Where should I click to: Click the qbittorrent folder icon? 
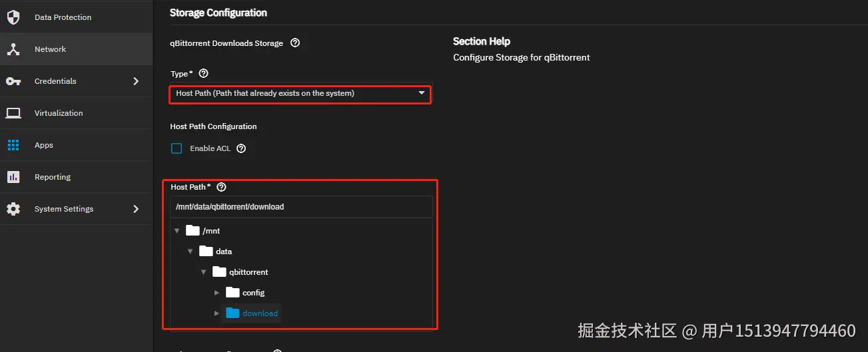click(219, 272)
